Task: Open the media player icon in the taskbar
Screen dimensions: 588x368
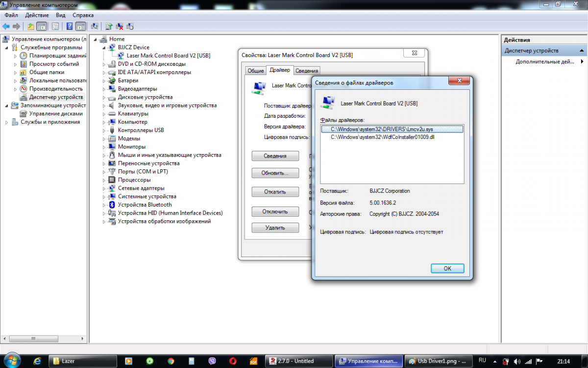Action: click(x=128, y=361)
